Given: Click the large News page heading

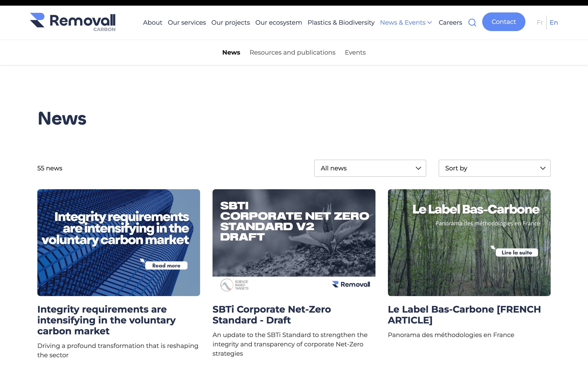Looking at the screenshot, I should pyautogui.click(x=62, y=118).
